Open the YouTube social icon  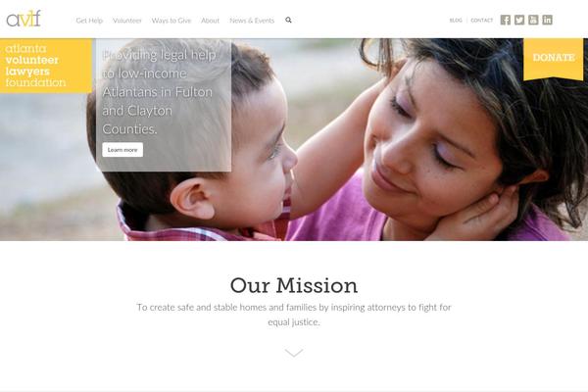tap(533, 20)
